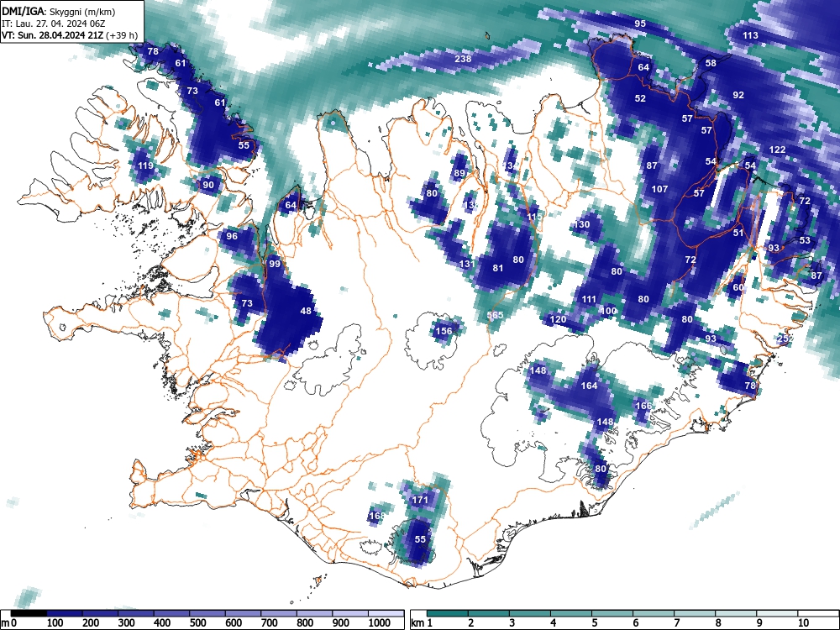Click the visibility value 51 on the map

coord(738,233)
